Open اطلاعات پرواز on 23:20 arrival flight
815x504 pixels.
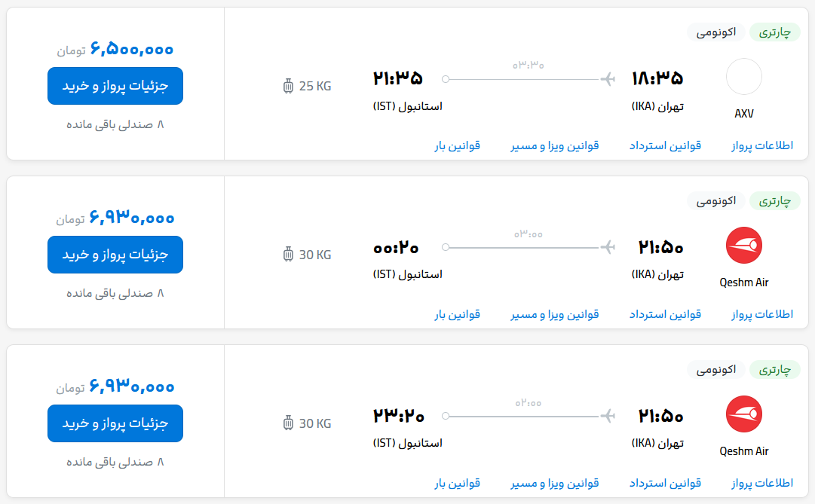pos(762,483)
